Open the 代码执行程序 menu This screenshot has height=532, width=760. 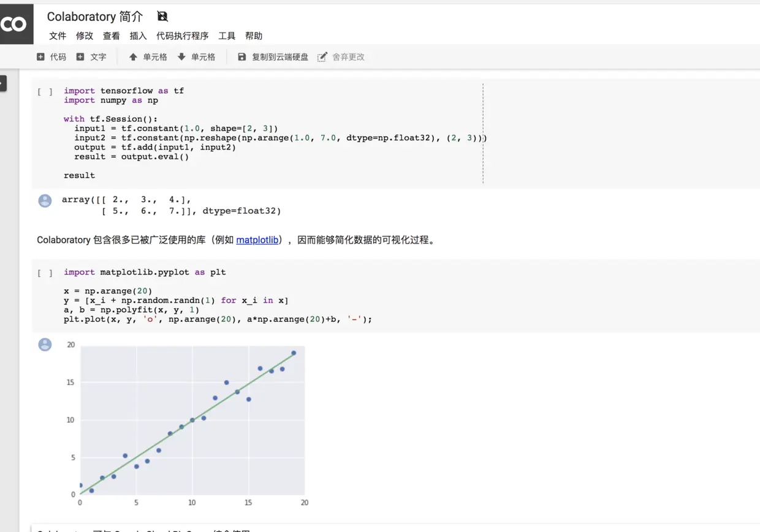183,36
